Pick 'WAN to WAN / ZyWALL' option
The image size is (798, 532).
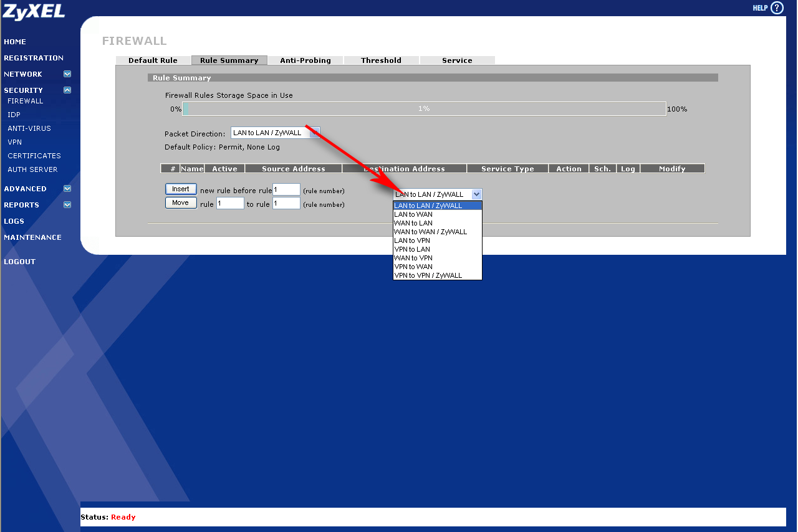click(x=437, y=232)
